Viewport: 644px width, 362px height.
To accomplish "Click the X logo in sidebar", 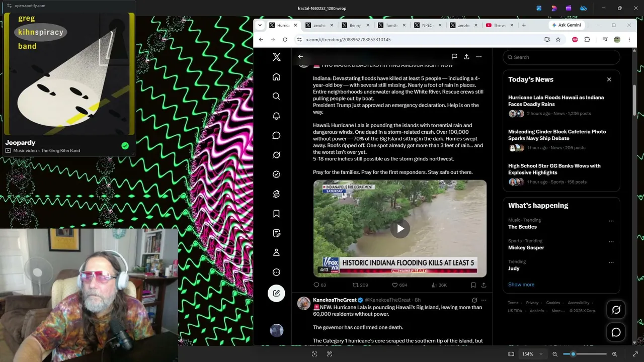I will (276, 57).
